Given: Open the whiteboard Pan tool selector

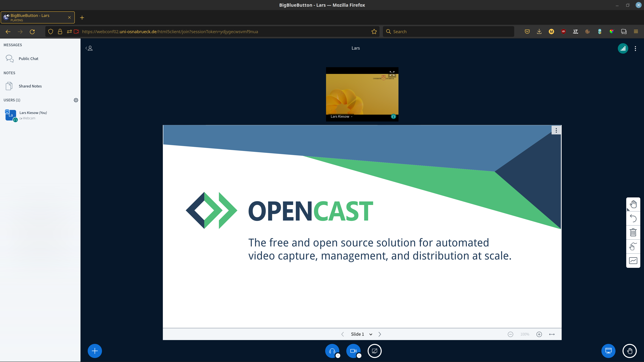Looking at the screenshot, I should click(x=633, y=204).
